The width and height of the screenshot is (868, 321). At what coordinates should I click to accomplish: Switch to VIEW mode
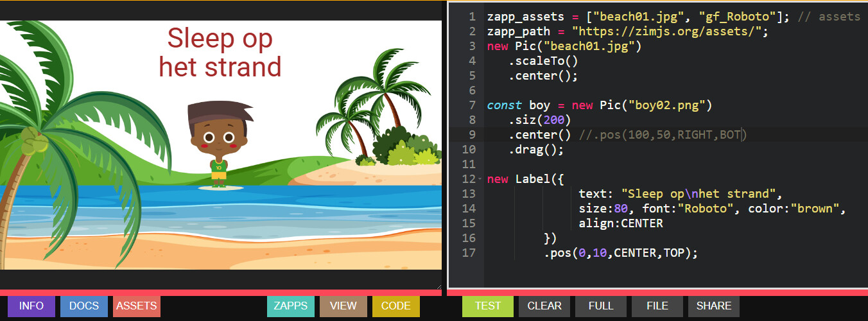tap(343, 306)
